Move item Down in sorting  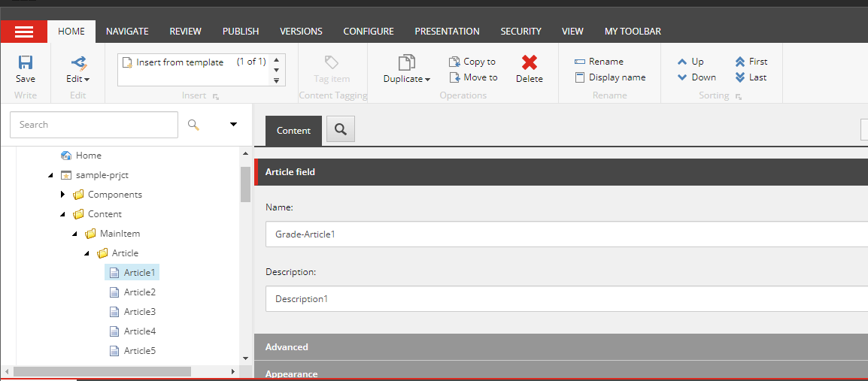pyautogui.click(x=697, y=77)
